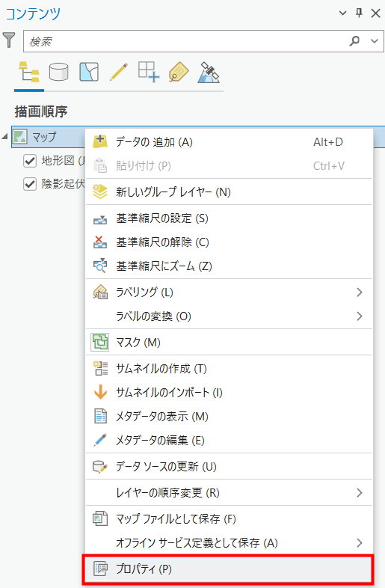385x588 pixels.
Task: Open the コンテンツ pane options dropdown
Action: tap(342, 13)
